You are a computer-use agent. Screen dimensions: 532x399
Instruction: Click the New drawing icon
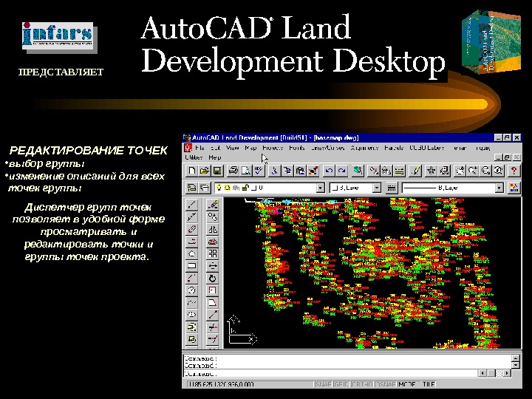pyautogui.click(x=191, y=171)
